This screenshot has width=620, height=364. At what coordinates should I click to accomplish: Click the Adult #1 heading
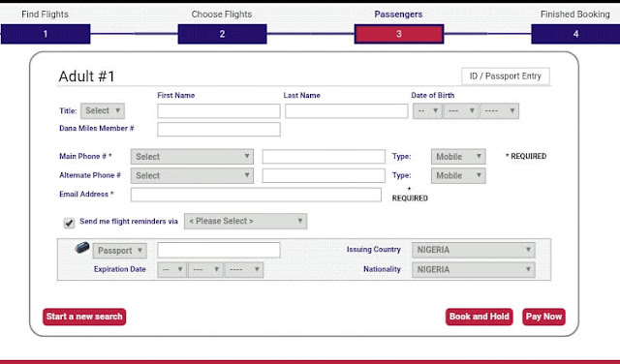click(86, 76)
